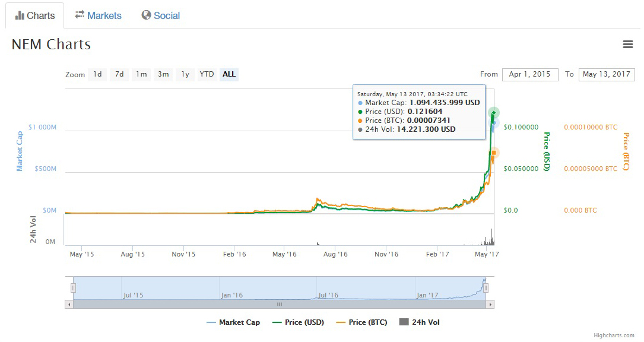644x342 pixels.
Task: Select the Charts tab
Action: pos(35,15)
